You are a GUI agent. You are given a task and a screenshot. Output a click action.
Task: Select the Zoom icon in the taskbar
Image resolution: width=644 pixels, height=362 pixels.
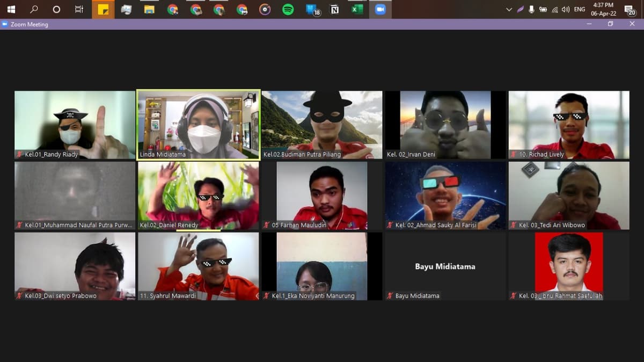(x=380, y=9)
